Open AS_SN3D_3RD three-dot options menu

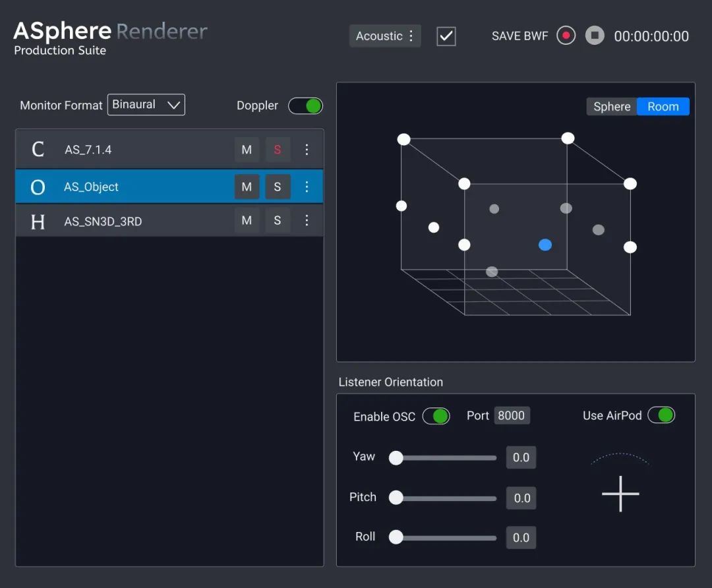(307, 221)
